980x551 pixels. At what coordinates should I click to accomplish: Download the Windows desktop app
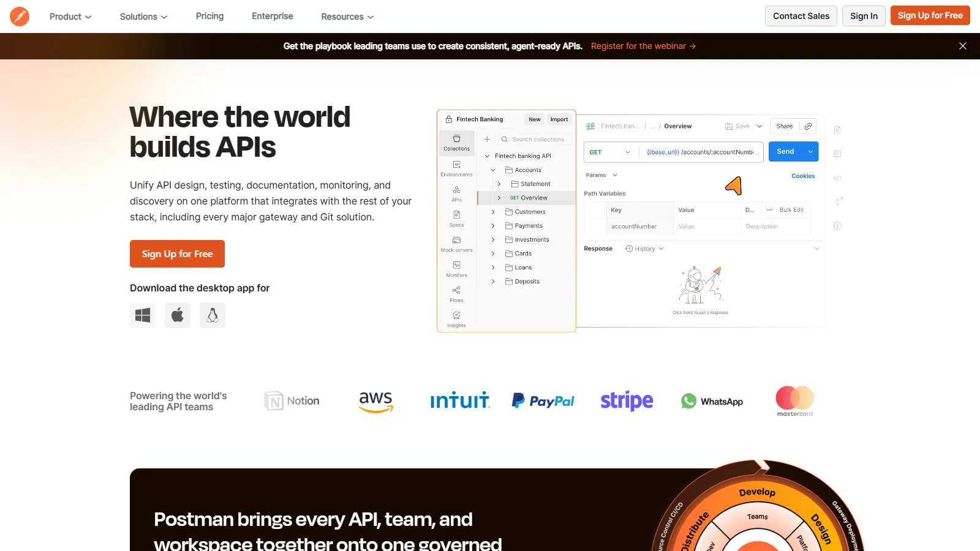pyautogui.click(x=143, y=315)
